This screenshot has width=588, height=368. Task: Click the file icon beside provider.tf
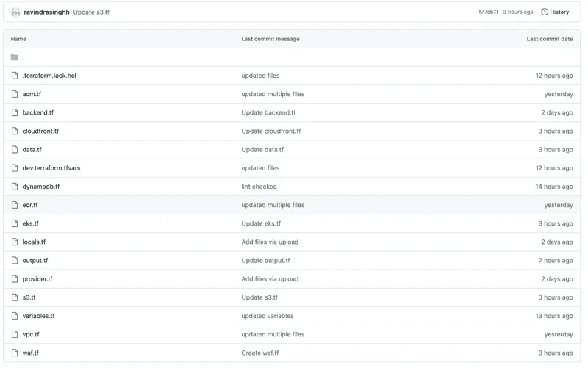point(15,279)
